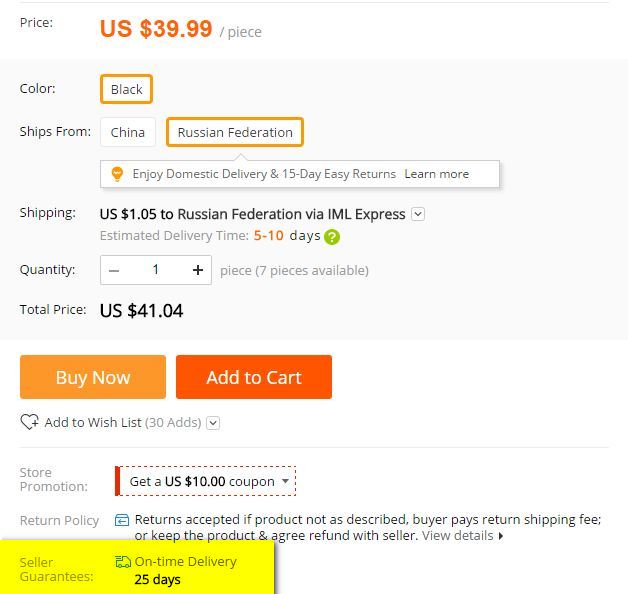Click the On-time Delivery guarantee text
The width and height of the screenshot is (628, 594).
pyautogui.click(x=186, y=562)
